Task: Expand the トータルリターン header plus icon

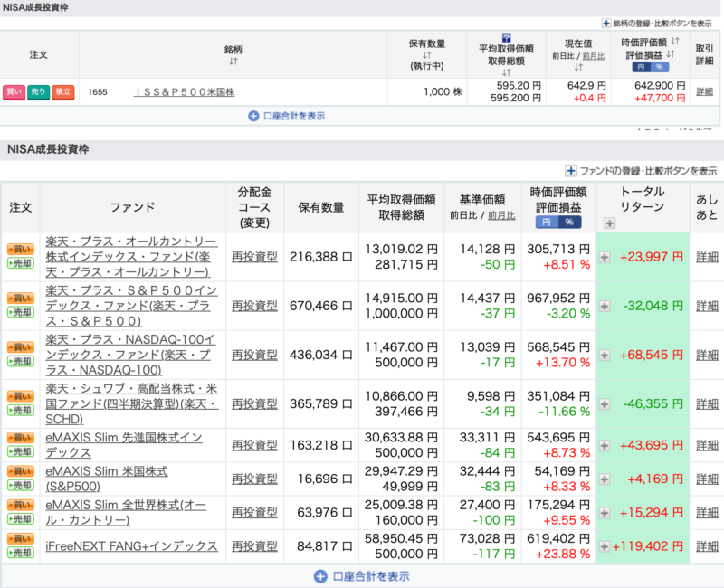Action: pos(609,223)
